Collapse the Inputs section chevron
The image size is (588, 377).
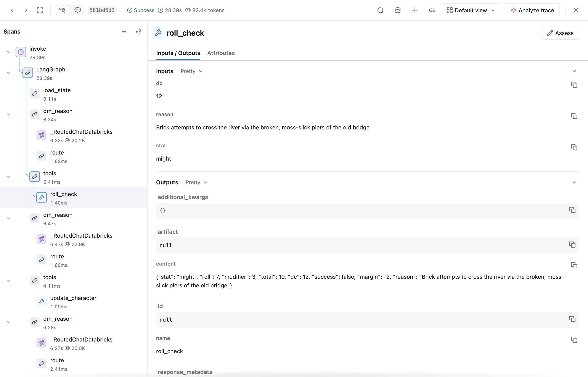[x=574, y=71]
